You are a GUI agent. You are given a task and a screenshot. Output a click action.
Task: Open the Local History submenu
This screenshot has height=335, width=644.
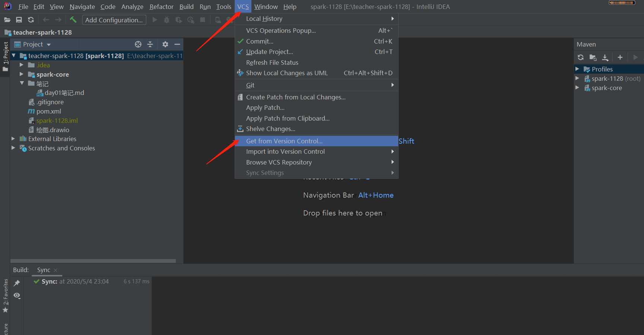pos(317,19)
